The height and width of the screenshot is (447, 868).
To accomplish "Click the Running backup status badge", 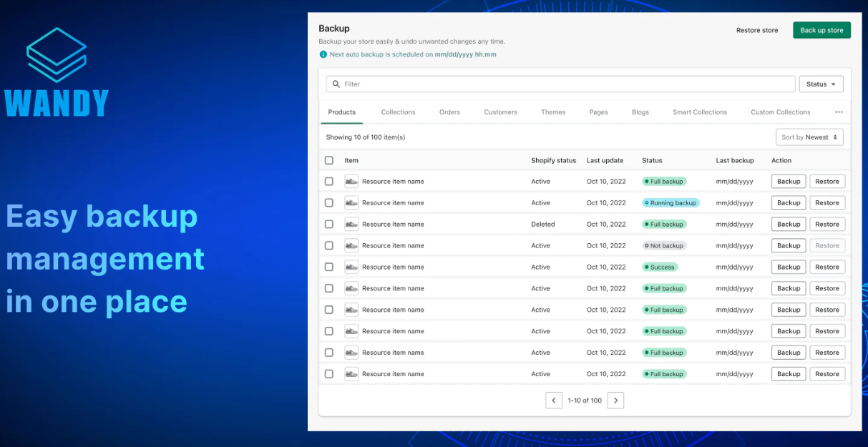I will (x=670, y=203).
